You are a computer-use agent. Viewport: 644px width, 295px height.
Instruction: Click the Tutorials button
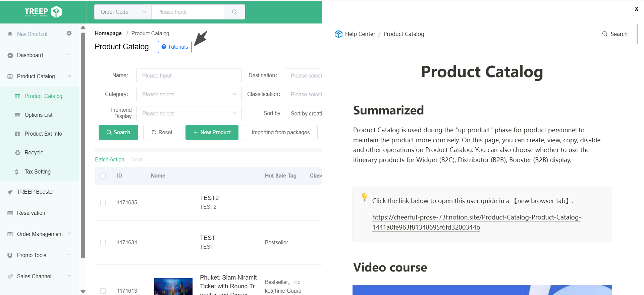[x=175, y=47]
